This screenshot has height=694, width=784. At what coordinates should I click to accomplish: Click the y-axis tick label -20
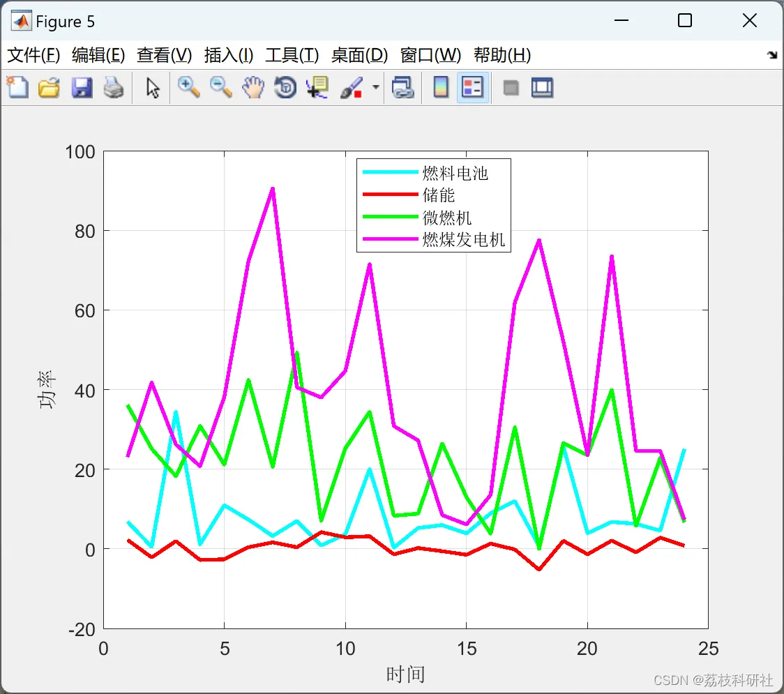pos(82,630)
